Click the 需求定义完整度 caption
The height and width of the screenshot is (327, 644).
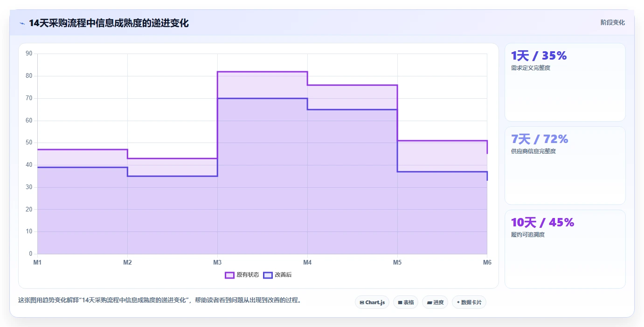click(531, 68)
